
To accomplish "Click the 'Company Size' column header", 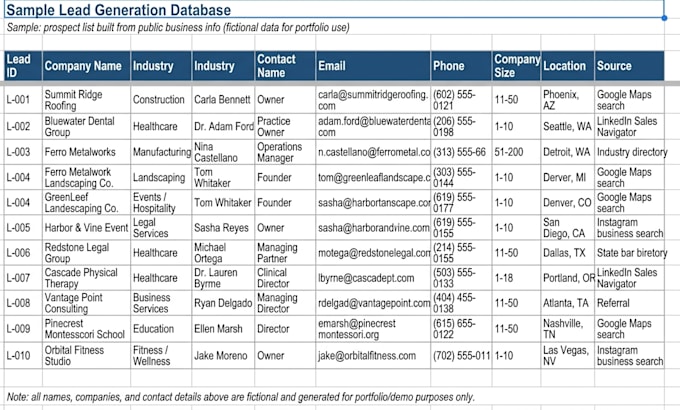I will pos(517,66).
